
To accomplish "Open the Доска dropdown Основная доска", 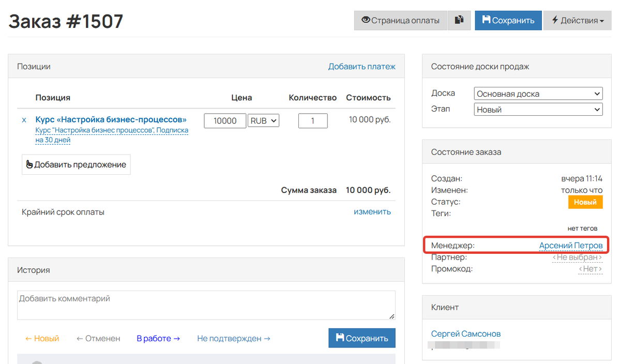I will click(538, 94).
